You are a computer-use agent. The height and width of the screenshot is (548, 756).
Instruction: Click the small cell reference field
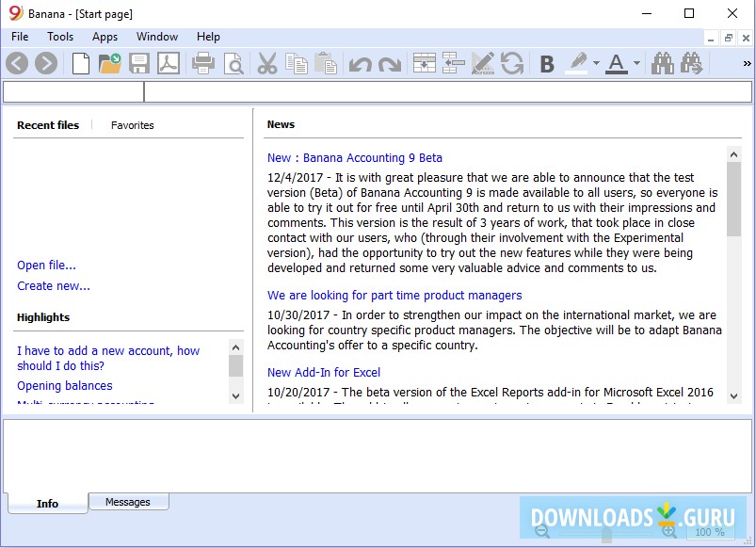(x=73, y=91)
